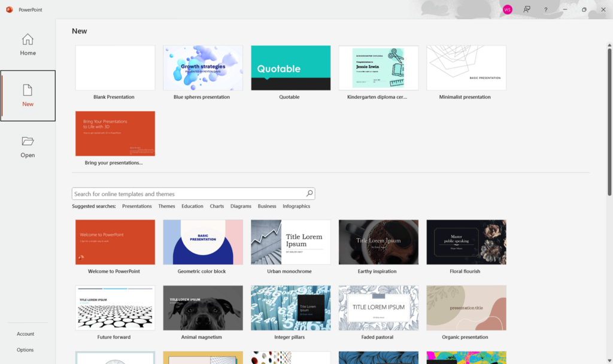Select the Blank Presentation template
Viewport: 613px width, 364px height.
tap(115, 67)
